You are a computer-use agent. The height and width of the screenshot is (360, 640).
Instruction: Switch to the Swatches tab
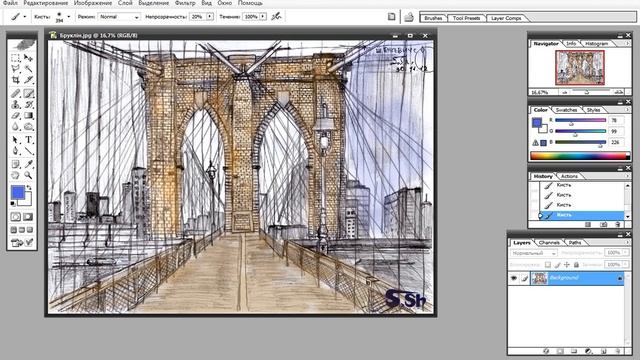coord(567,110)
